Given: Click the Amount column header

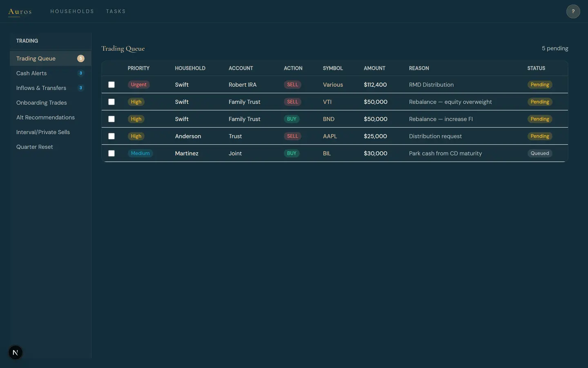Looking at the screenshot, I should (374, 68).
